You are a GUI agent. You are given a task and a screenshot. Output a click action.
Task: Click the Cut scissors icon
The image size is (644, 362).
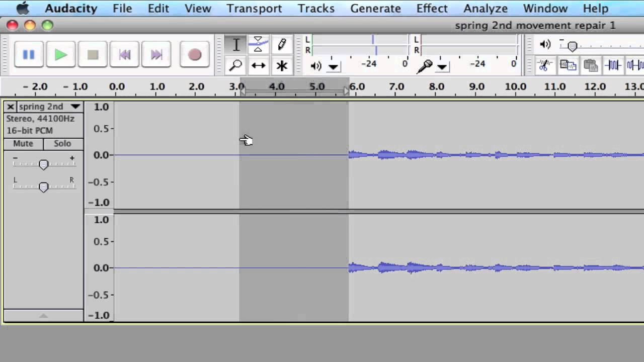pyautogui.click(x=544, y=65)
